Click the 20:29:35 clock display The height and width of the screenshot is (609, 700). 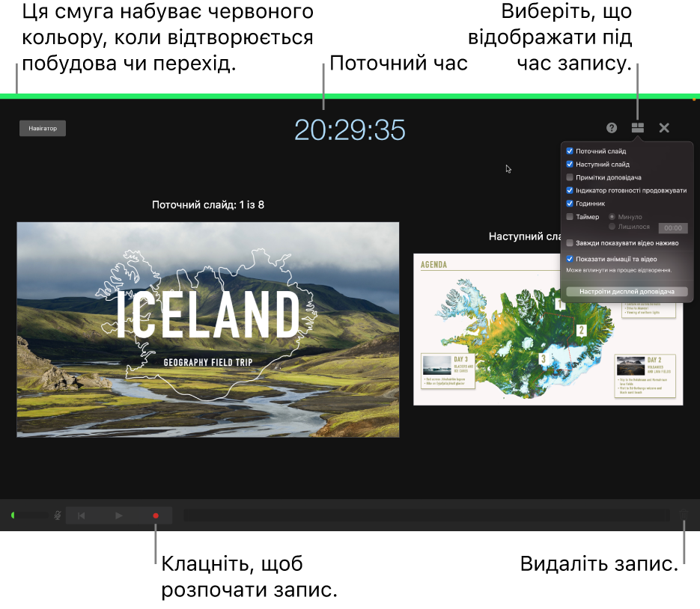point(350,130)
